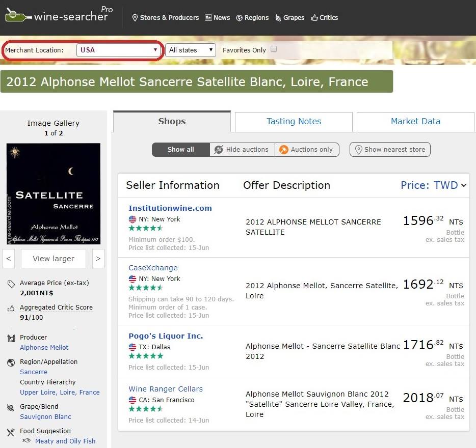Switch to the Shops tab
This screenshot has height=448, width=476.
click(172, 121)
